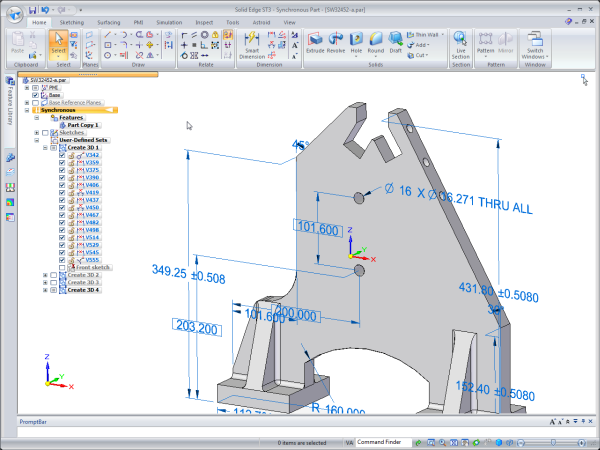The image size is (600, 450).
Task: Choose the Hole feature tool
Action: [x=356, y=41]
